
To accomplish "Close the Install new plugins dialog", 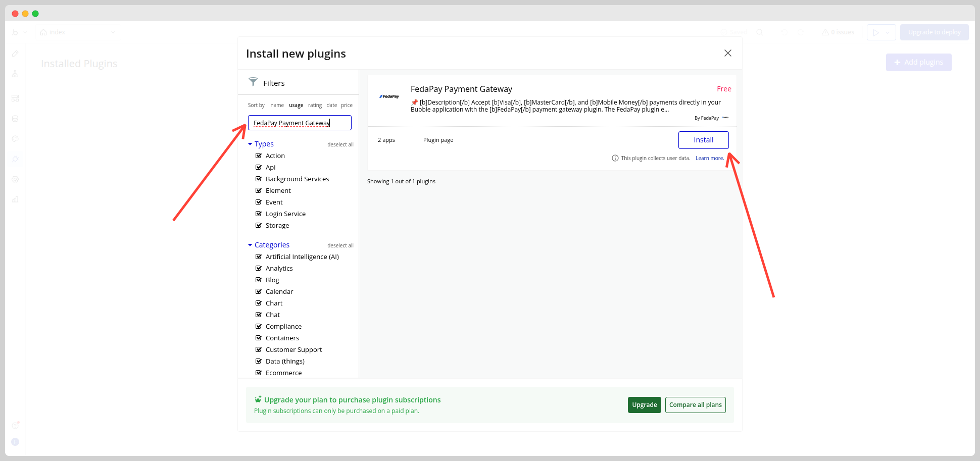I will tap(728, 53).
